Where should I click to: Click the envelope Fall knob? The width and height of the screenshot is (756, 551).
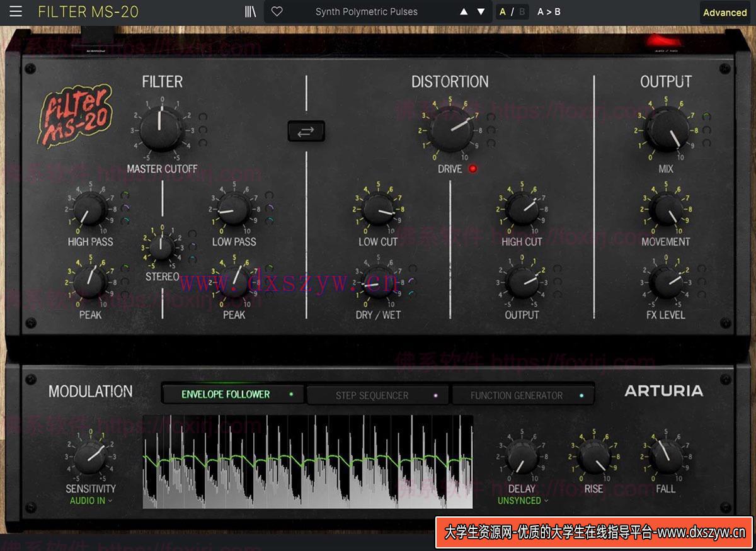666,457
